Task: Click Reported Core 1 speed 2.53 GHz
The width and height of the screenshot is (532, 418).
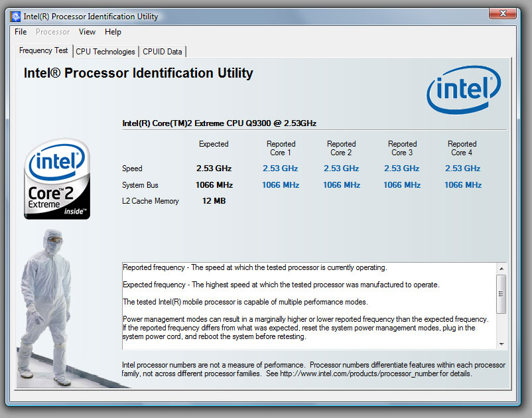Action: pos(280,169)
